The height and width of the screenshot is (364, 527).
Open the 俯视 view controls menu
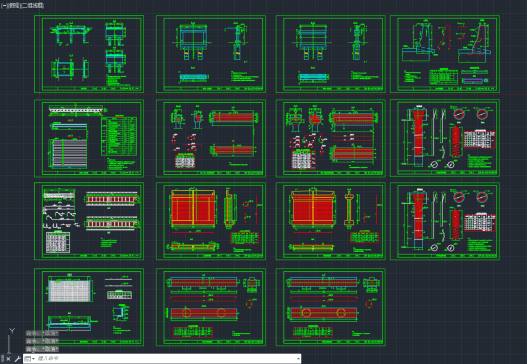tap(13, 5)
